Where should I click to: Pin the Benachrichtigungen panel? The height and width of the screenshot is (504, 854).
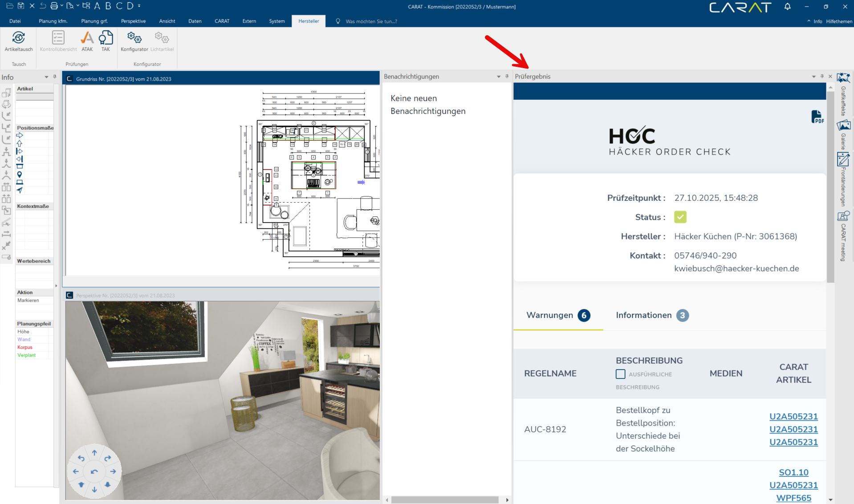coord(507,77)
